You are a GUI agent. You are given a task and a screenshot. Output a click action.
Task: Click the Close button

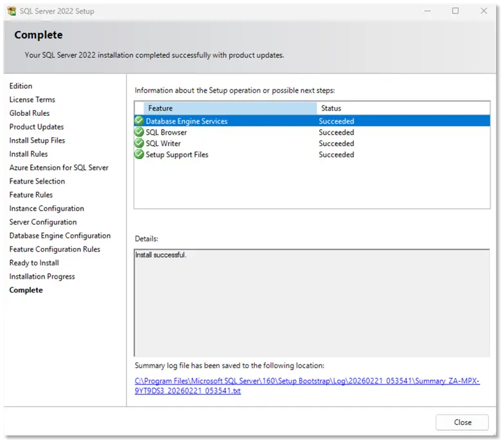point(462,422)
